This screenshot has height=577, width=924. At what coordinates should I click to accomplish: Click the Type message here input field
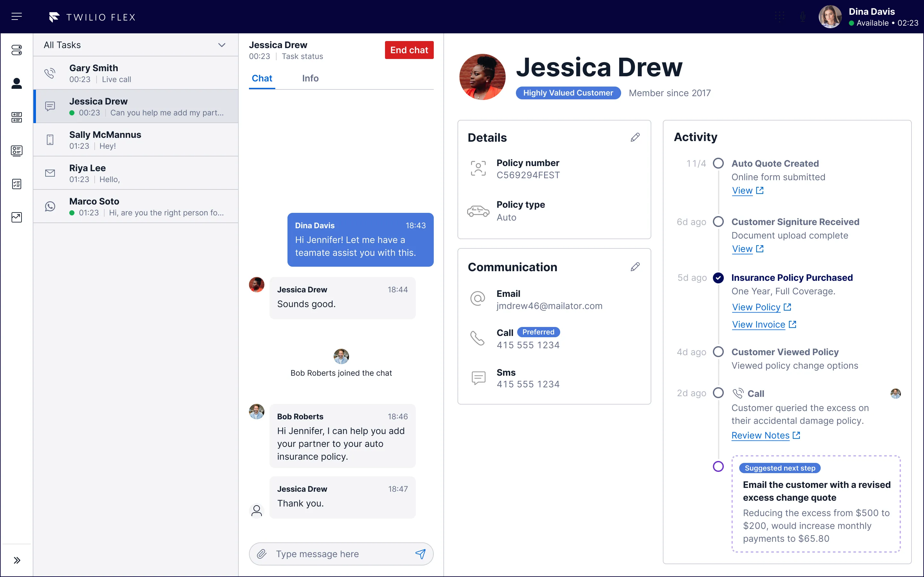[x=341, y=553]
